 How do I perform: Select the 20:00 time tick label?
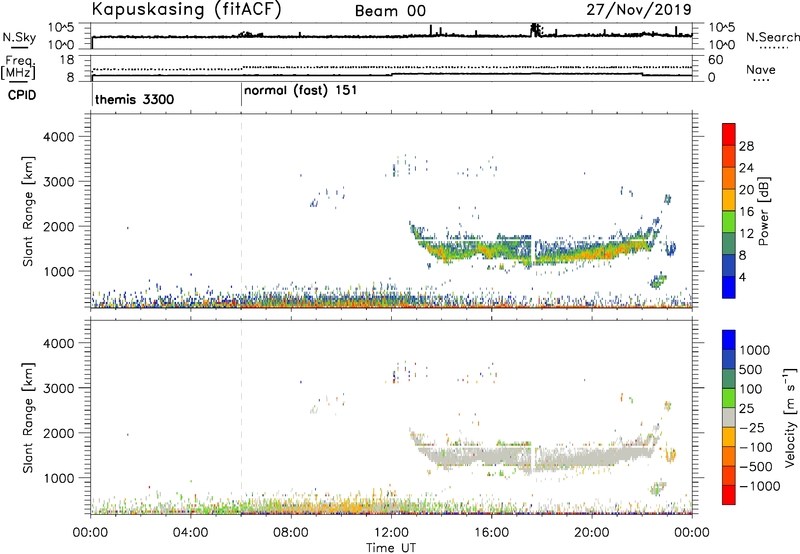pyautogui.click(x=591, y=533)
